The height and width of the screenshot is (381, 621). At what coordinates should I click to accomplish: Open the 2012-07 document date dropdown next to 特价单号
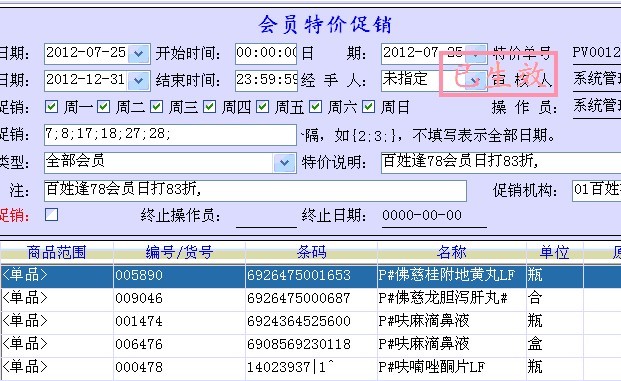(475, 53)
